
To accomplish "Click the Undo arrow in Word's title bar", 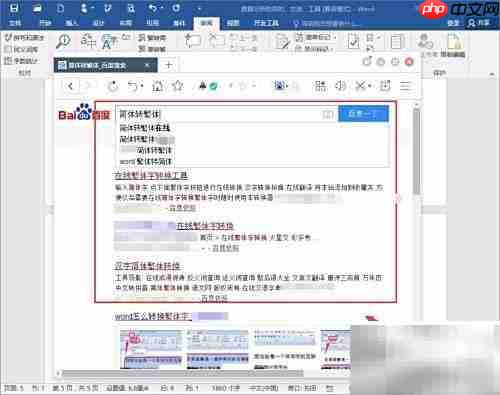I will tap(153, 8).
